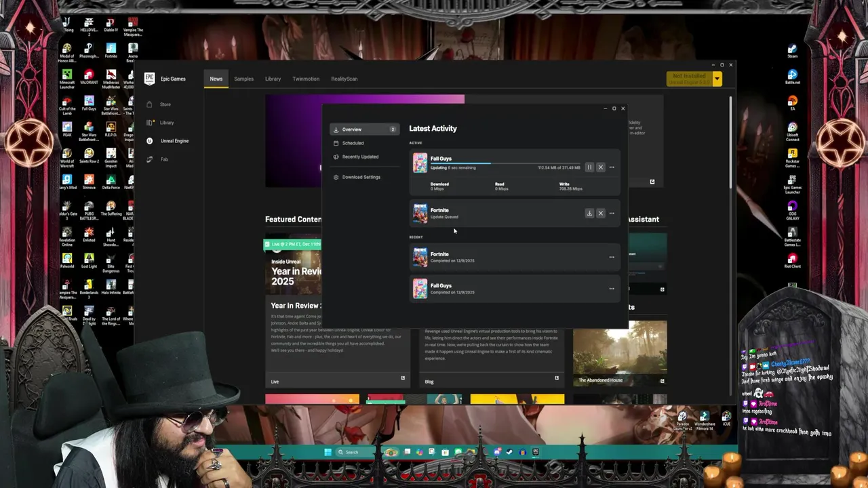Open Battle.net desktop shortcut

(x=792, y=77)
